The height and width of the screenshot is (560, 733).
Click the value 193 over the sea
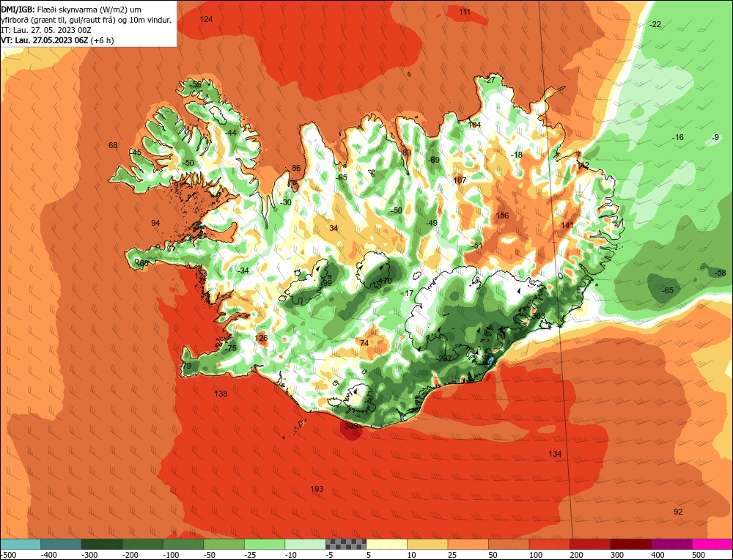317,489
